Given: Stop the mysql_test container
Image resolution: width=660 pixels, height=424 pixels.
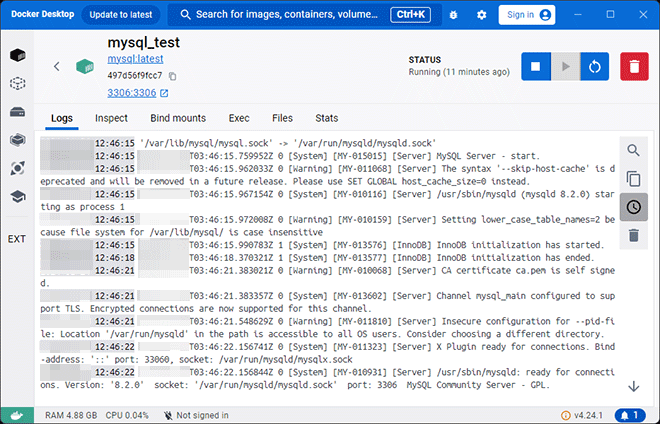Looking at the screenshot, I should 536,66.
